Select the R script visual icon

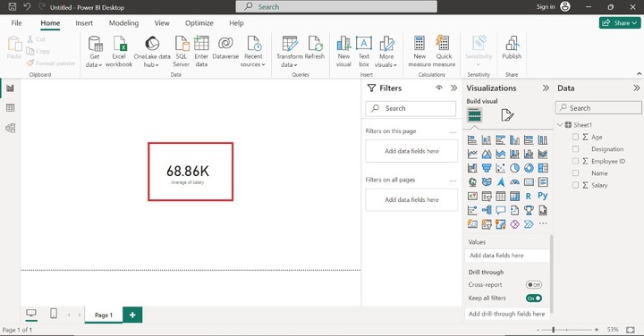[529, 196]
